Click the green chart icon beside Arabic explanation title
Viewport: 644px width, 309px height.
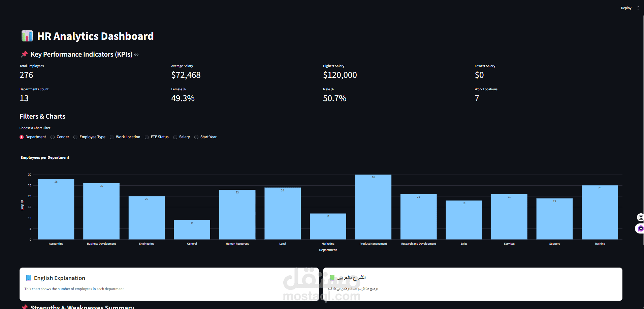[332, 278]
